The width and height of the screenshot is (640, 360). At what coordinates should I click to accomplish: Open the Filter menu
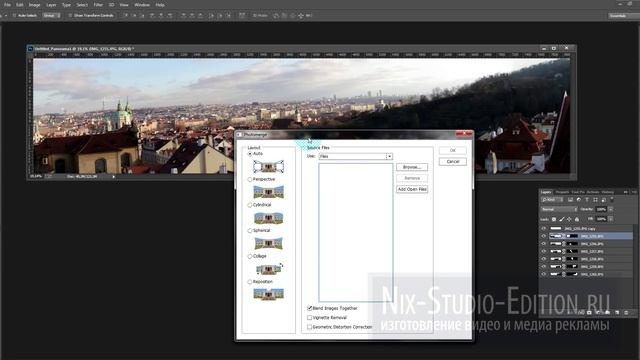98,5
